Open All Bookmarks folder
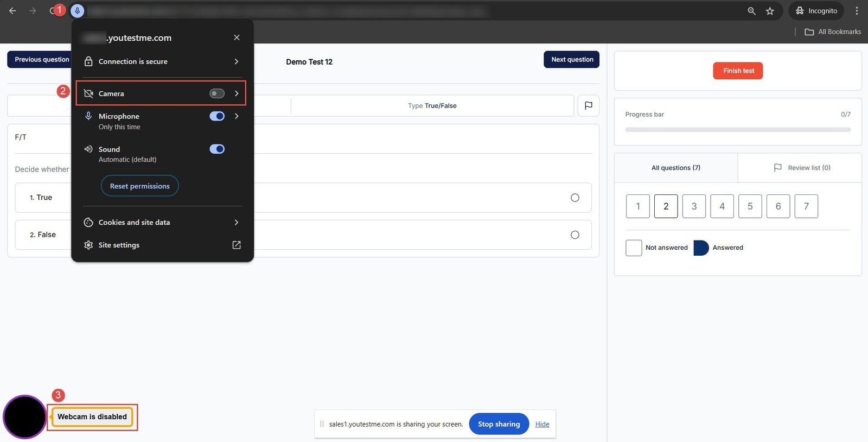 833,31
